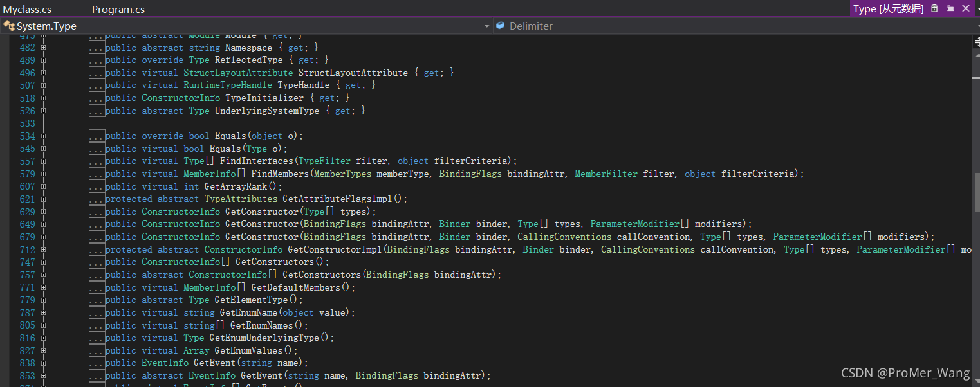Click the 'TypeInitializer' property name
The width and height of the screenshot is (980, 387).
click(x=264, y=98)
